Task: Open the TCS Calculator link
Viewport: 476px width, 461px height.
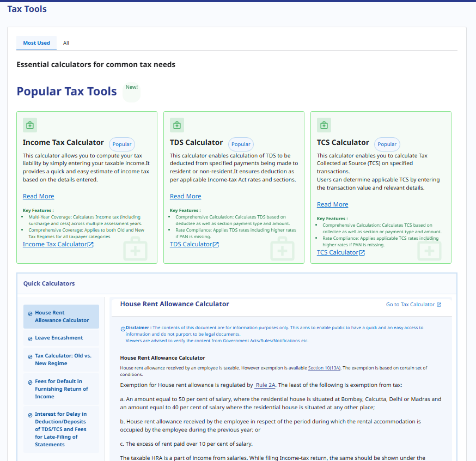Action: (338, 252)
